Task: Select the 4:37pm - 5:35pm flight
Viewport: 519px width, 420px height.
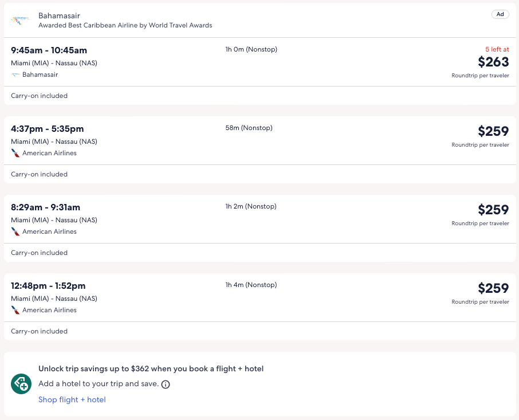Action: click(x=48, y=129)
